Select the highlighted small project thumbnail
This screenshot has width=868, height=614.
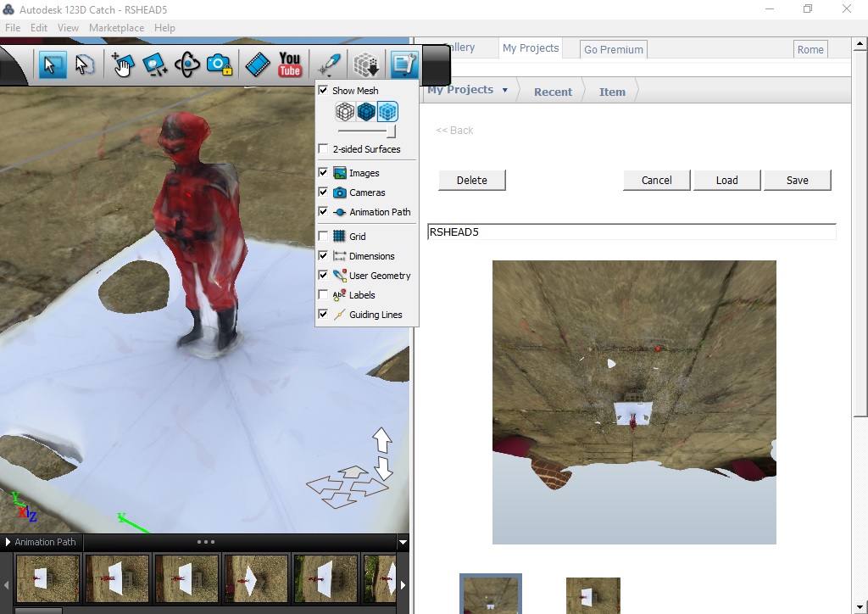491,594
